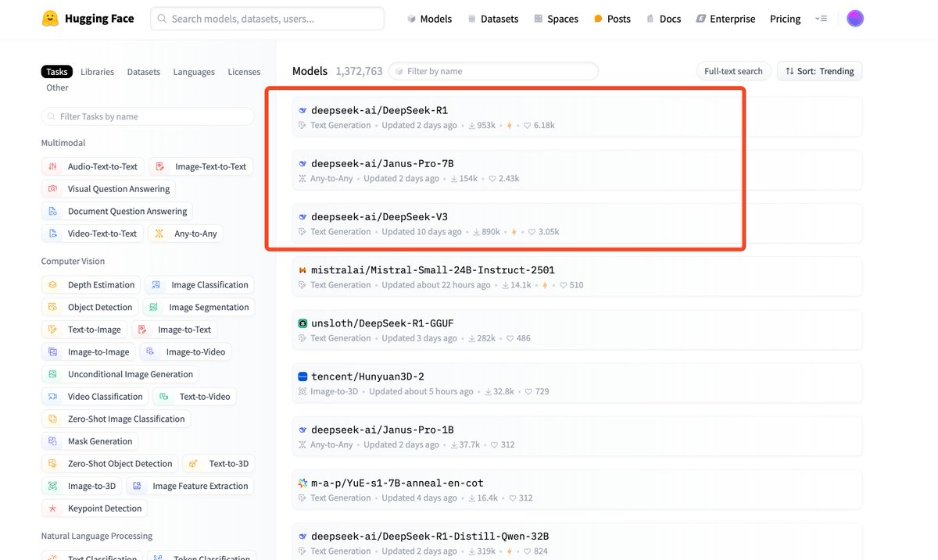The width and height of the screenshot is (938, 560).
Task: Open deepseek-ai/DeepSeek-R1-Distill-Qwen-32B model
Action: pos(430,537)
